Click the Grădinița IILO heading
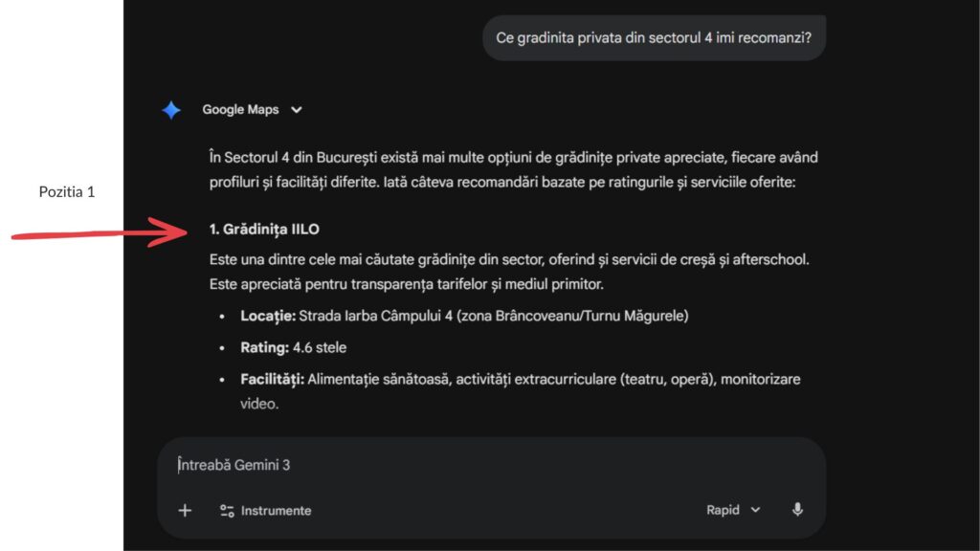Screen dimensions: 980x551 tap(264, 230)
